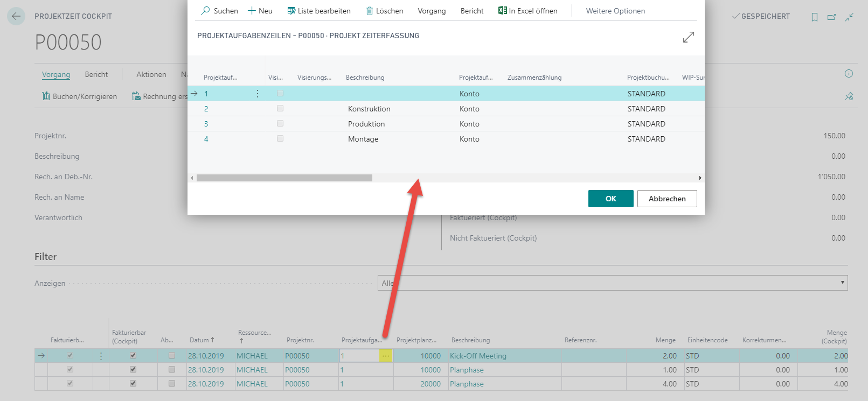
Task: Open the list in Excel
Action: 528,11
